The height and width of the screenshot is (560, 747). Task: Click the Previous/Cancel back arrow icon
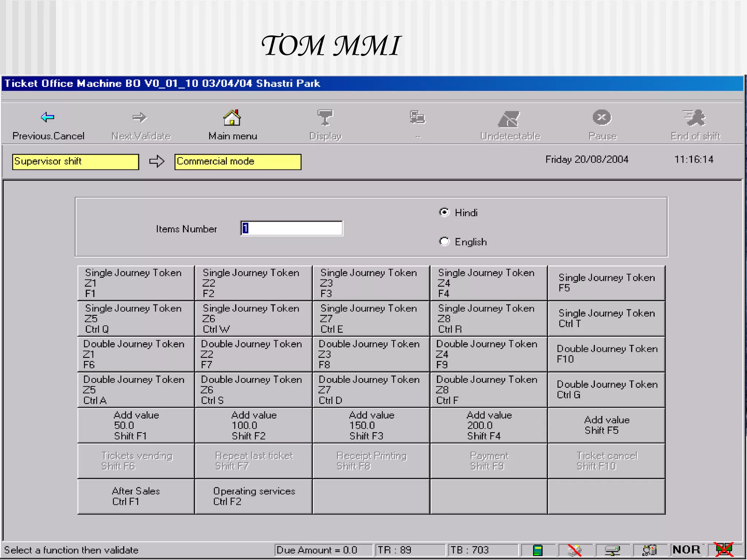(48, 117)
